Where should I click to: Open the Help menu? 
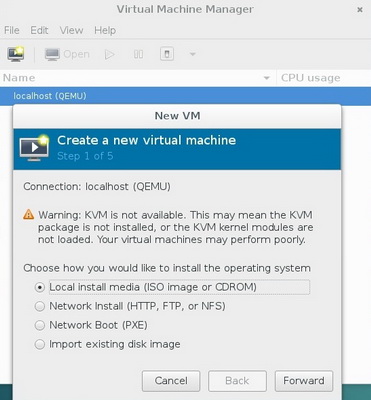pyautogui.click(x=105, y=30)
